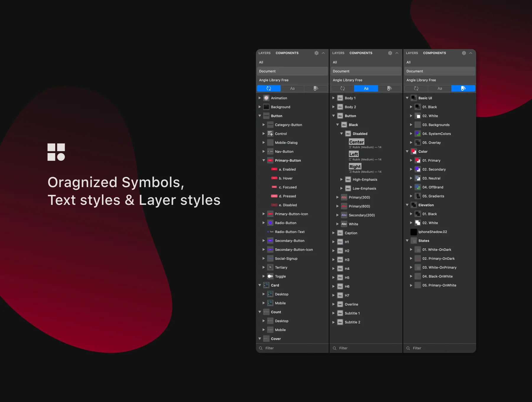The width and height of the screenshot is (532, 402).
Task: Click the Toggle symbol switch icon
Action: [x=270, y=276]
